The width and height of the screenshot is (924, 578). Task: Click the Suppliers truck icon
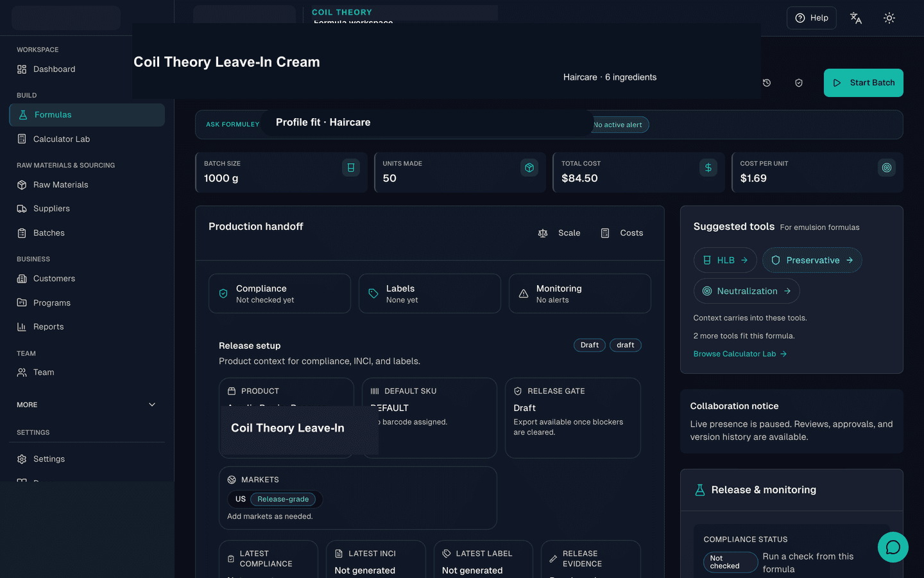coord(22,209)
